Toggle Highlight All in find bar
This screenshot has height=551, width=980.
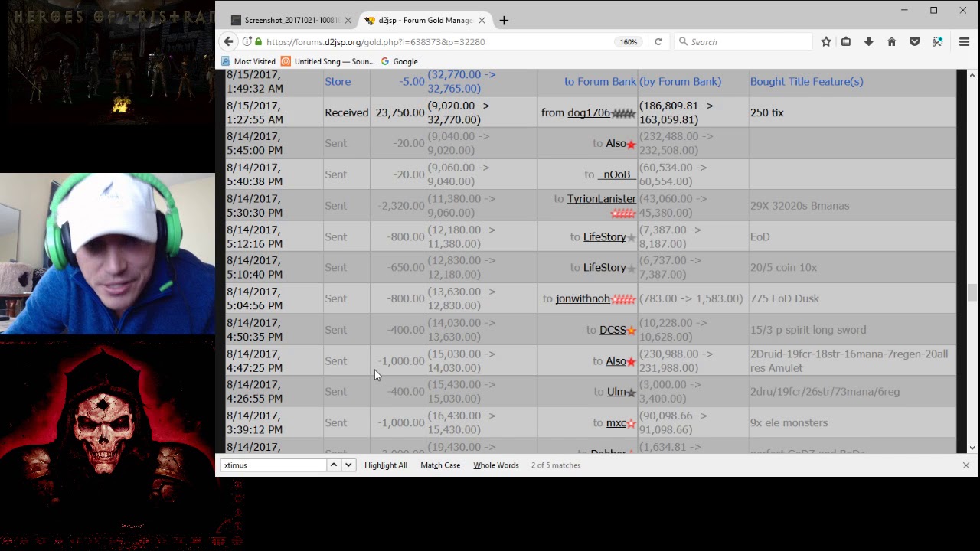pos(386,465)
